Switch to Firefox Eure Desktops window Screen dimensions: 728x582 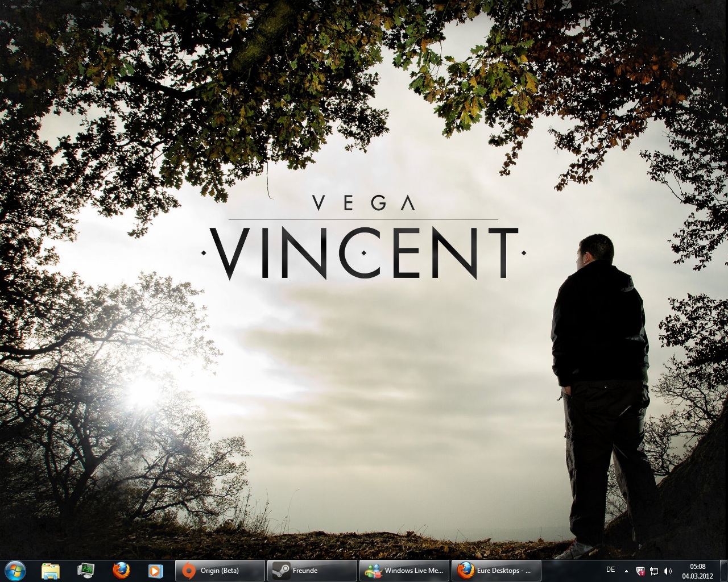pos(496,570)
